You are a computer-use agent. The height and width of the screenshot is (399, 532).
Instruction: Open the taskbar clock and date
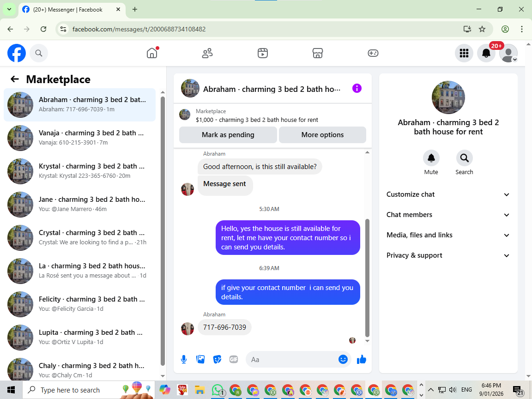point(491,390)
